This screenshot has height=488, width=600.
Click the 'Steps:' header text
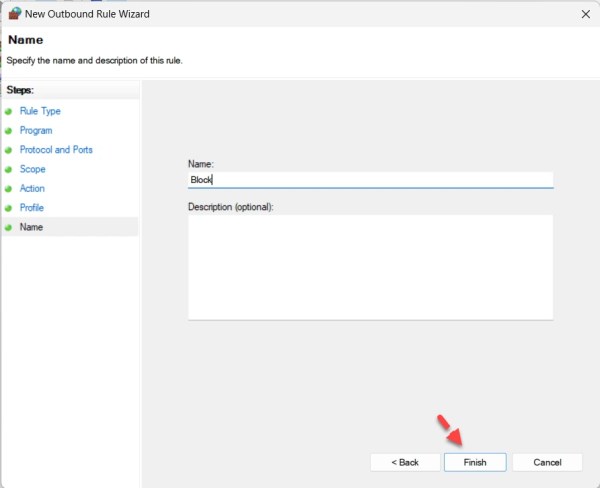20,90
